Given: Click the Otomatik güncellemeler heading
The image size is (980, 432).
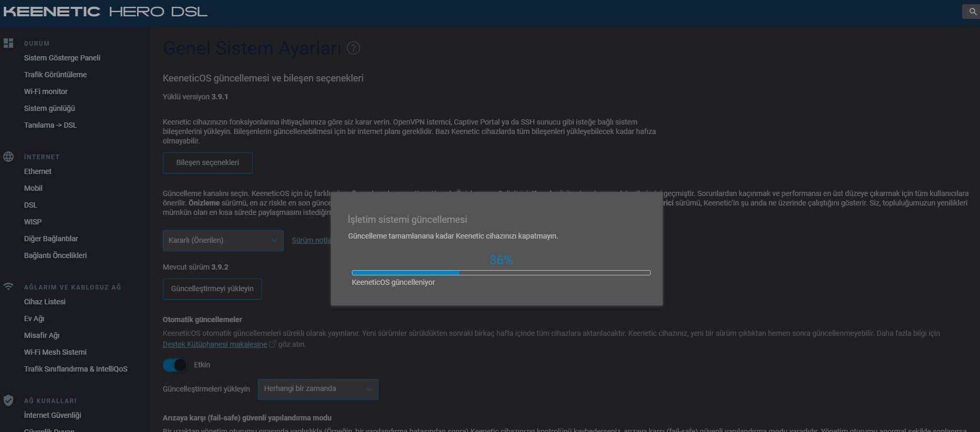Looking at the screenshot, I should coord(202,320).
